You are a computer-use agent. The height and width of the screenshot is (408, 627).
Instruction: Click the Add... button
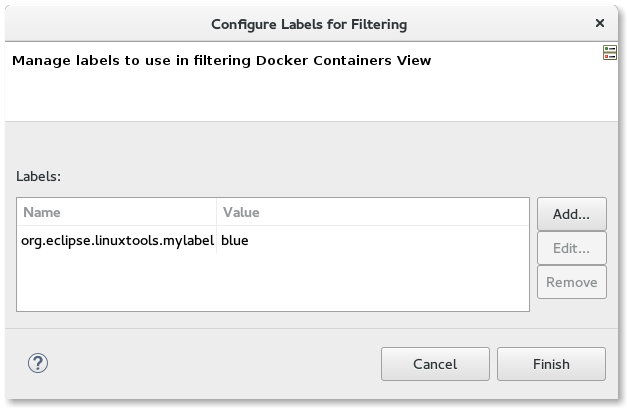point(571,214)
